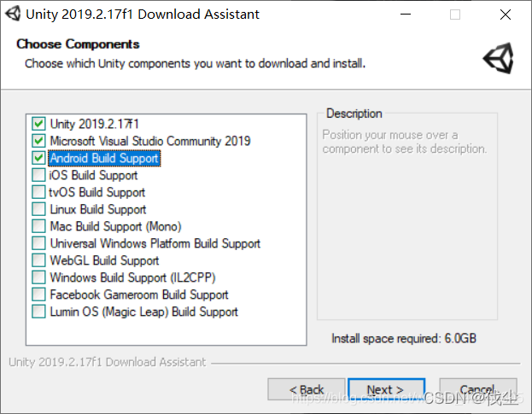Enable Lumin OS (Magic Leap) Build Support
Screen dimensions: 532x414
[x=38, y=312]
